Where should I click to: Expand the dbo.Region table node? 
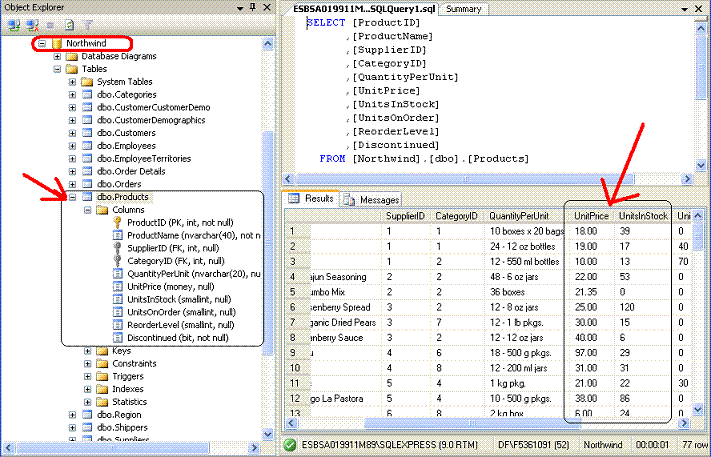72,415
